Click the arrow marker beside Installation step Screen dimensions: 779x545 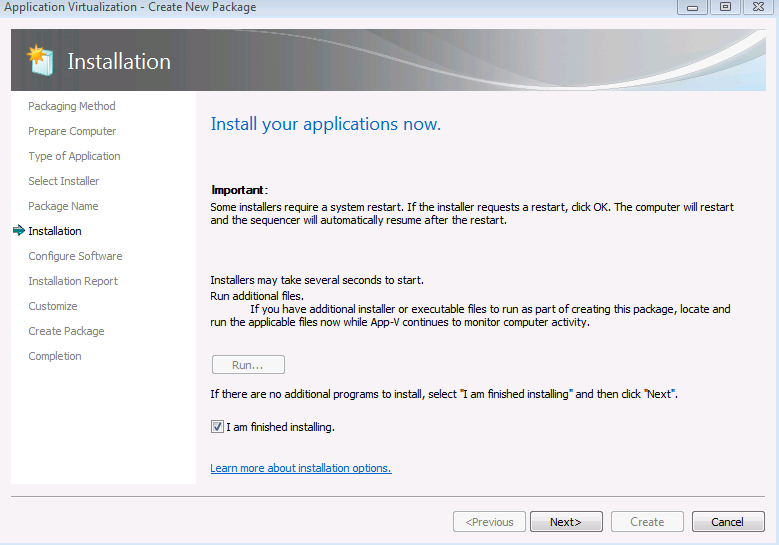(19, 231)
